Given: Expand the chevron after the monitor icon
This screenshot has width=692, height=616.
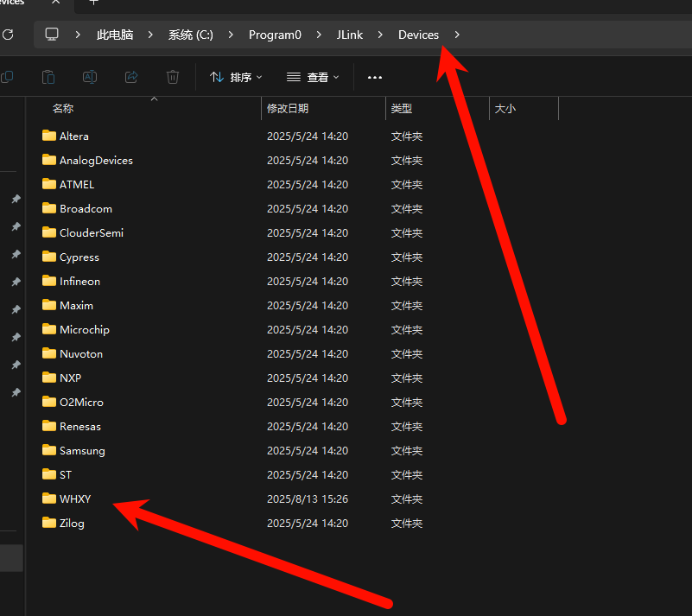Looking at the screenshot, I should point(78,35).
